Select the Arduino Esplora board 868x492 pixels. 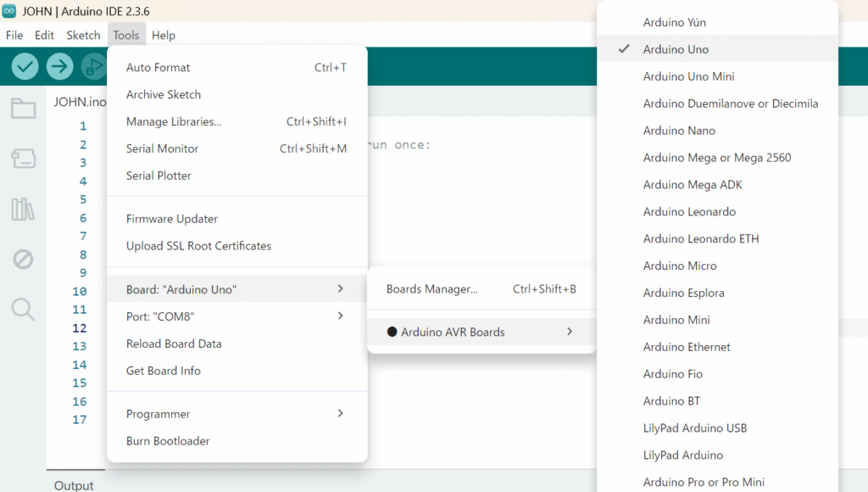(717, 294)
